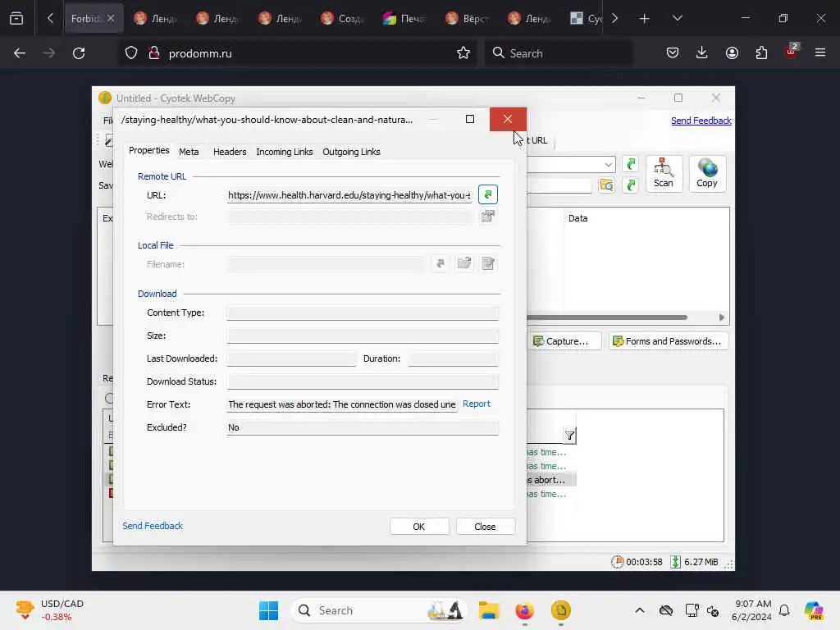The width and height of the screenshot is (840, 630).
Task: Show hidden system tray icons
Action: (x=640, y=610)
